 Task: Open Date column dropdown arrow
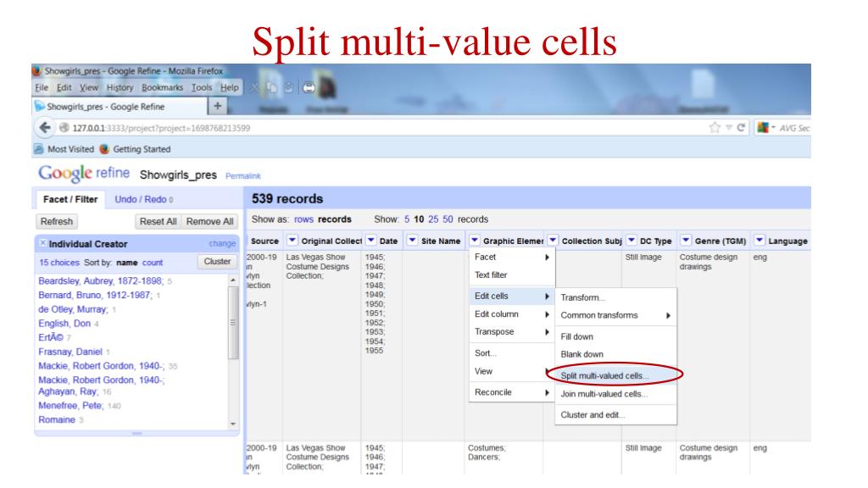click(x=371, y=240)
